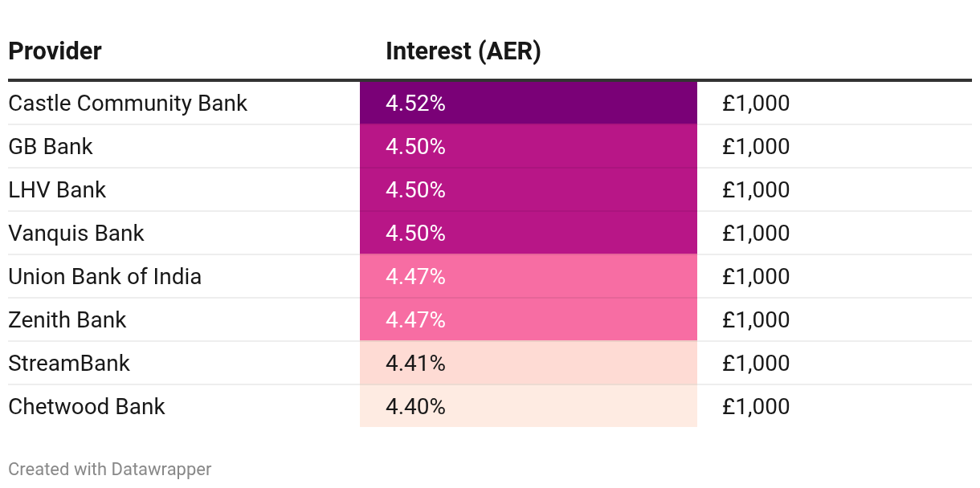The width and height of the screenshot is (980, 488).
Task: Select Vanquis Bank's 4.50% rate cell
Action: 528,234
